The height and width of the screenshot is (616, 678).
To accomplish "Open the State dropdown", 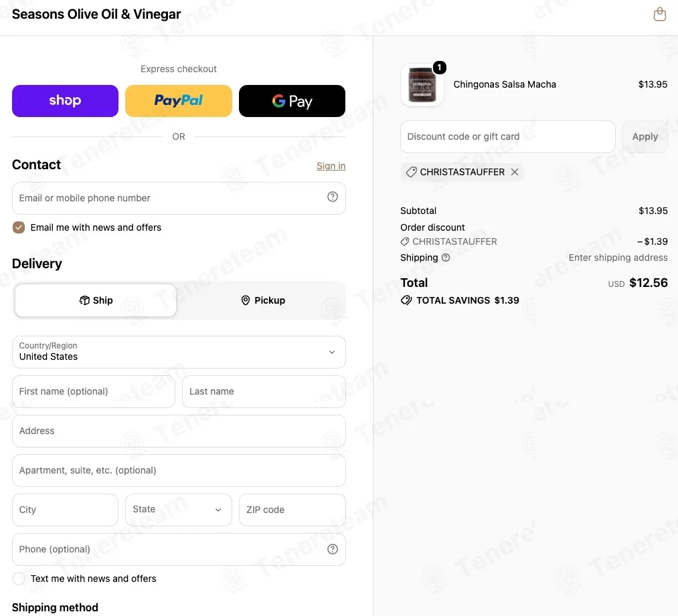I will pos(179,510).
